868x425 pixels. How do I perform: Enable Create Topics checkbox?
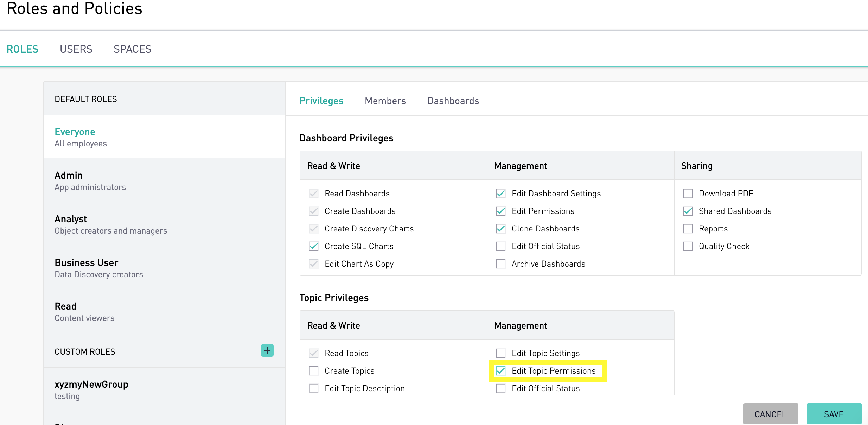(x=314, y=371)
